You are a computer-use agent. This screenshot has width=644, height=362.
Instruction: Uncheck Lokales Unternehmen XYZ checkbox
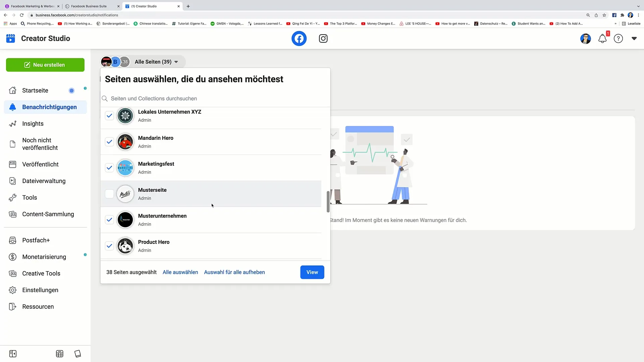point(109,116)
